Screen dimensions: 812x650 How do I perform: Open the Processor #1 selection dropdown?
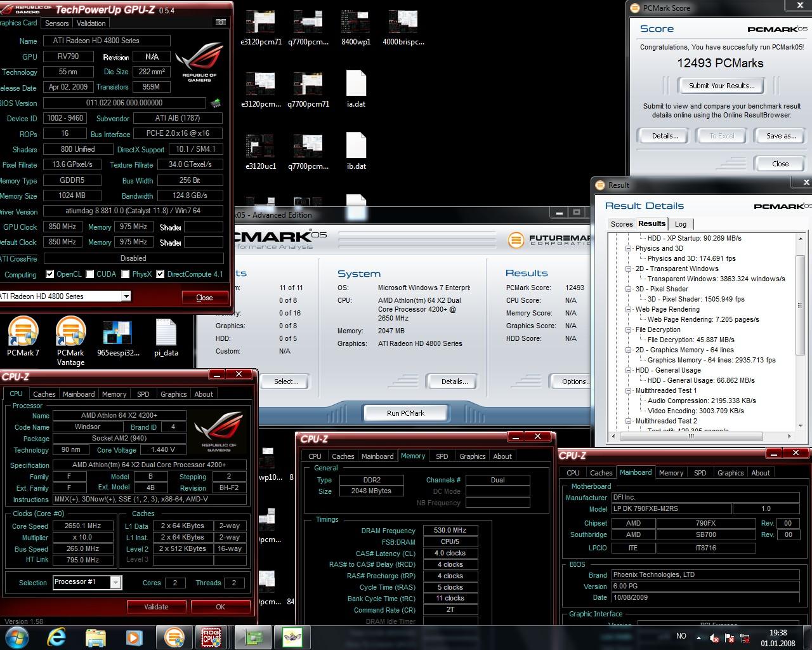click(115, 582)
